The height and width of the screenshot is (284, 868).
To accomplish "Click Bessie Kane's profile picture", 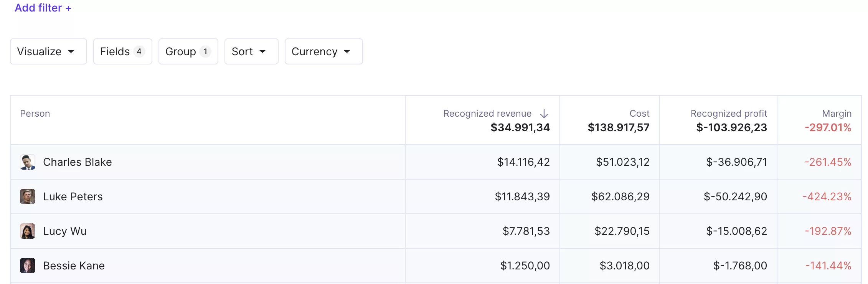I will point(28,266).
